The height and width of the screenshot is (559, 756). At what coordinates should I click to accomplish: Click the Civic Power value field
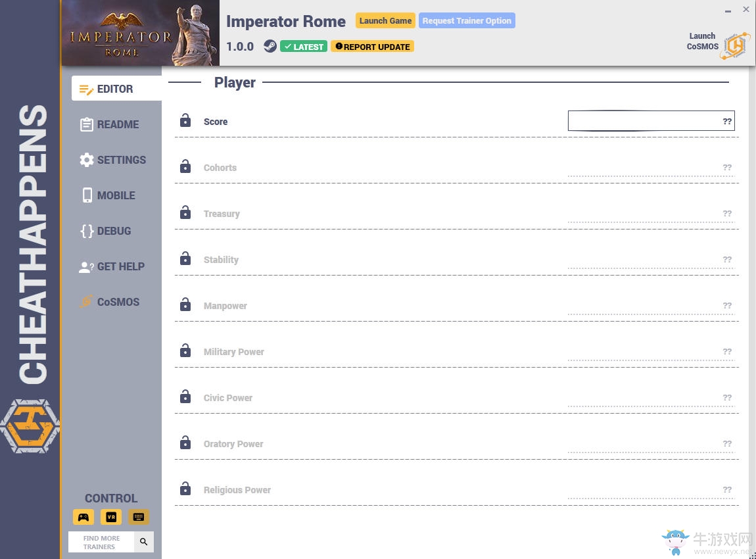tap(651, 397)
